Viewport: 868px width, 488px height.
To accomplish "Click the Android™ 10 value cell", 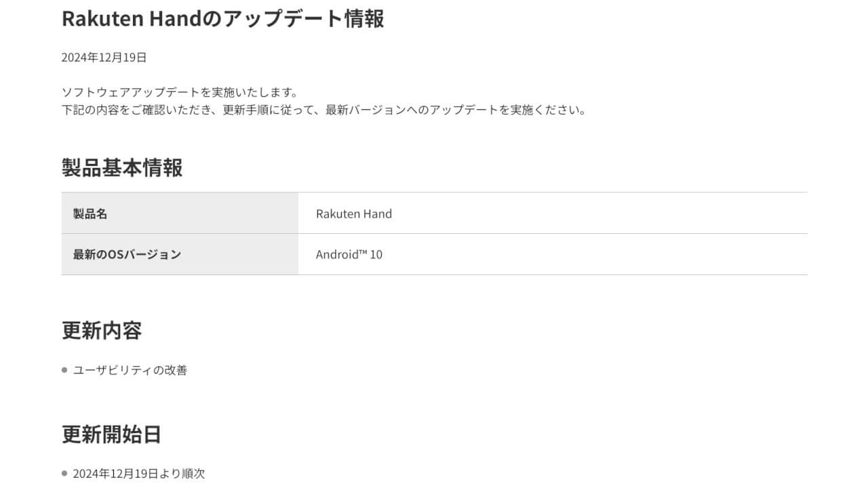I will point(553,255).
